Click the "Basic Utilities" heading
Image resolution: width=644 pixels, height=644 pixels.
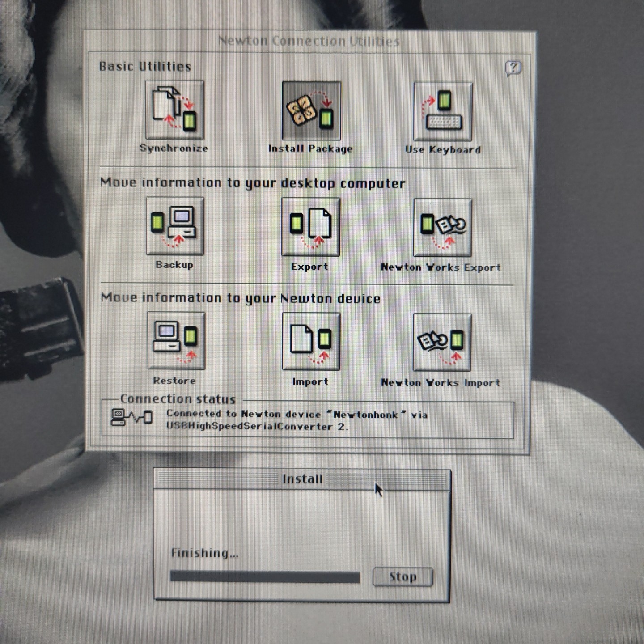(x=145, y=67)
